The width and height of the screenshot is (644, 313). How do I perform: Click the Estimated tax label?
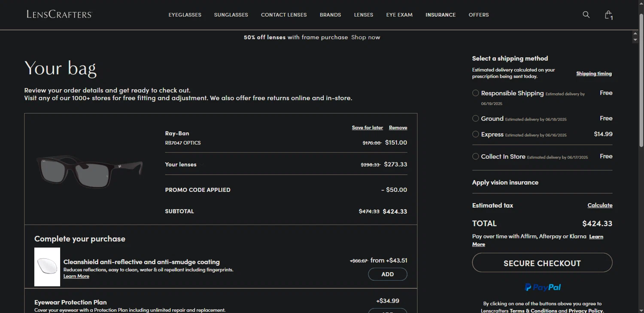pyautogui.click(x=492, y=205)
